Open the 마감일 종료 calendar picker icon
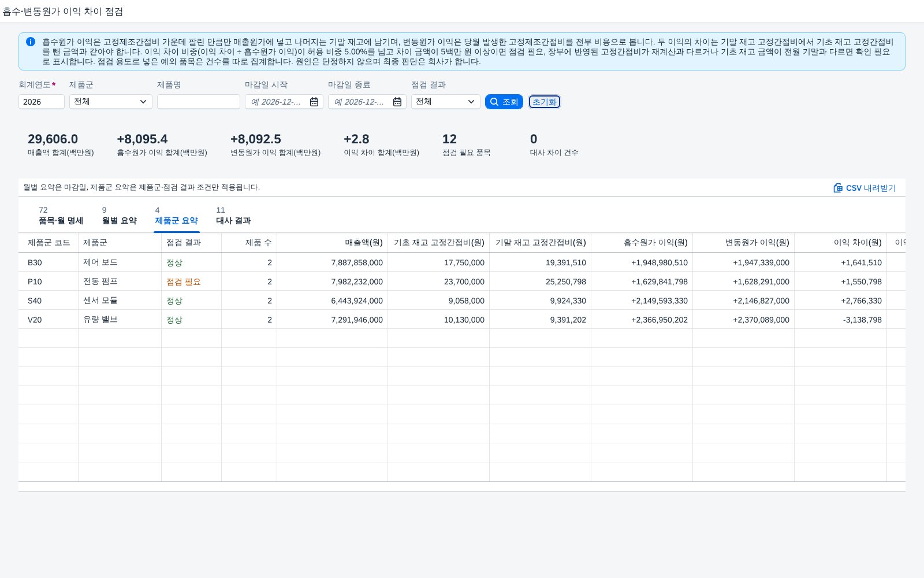The image size is (924, 578). [397, 102]
